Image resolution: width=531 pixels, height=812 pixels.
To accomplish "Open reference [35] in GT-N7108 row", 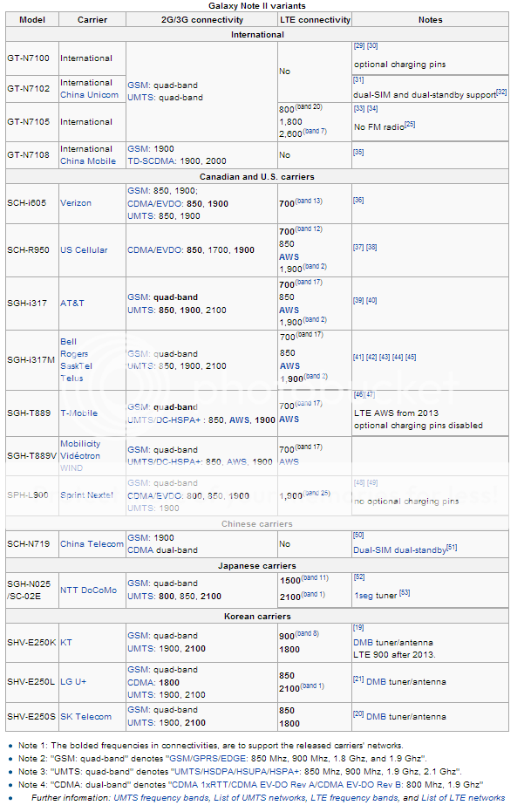I will (358, 153).
